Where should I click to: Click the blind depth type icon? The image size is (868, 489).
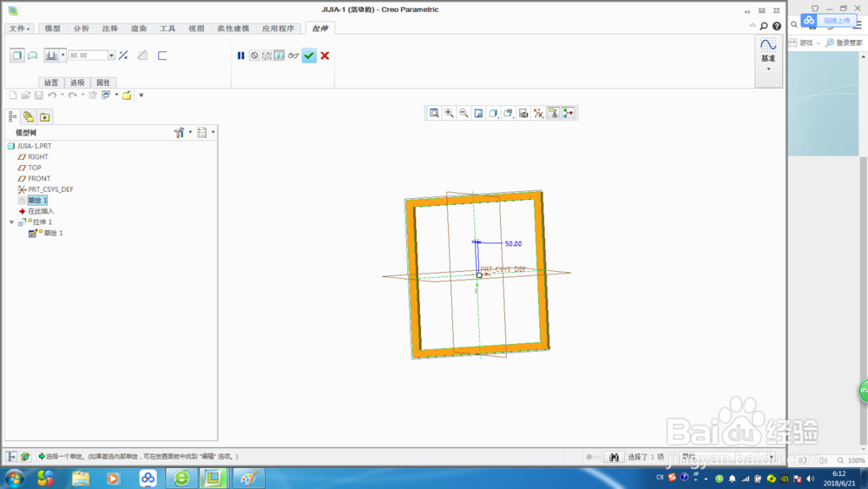51,56
